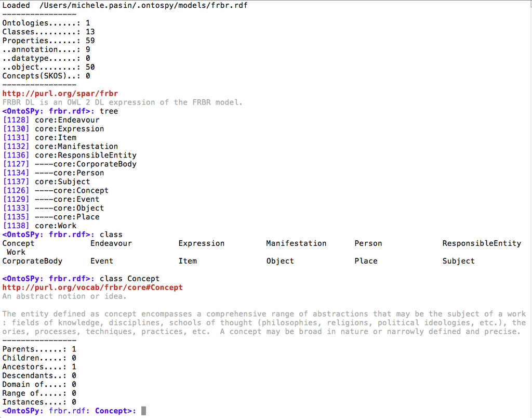Click the Parents count line
The width and height of the screenshot is (532, 418).
coord(39,349)
